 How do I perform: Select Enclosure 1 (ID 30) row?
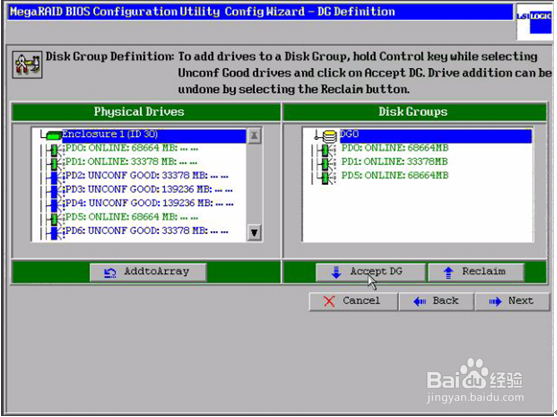click(x=154, y=135)
